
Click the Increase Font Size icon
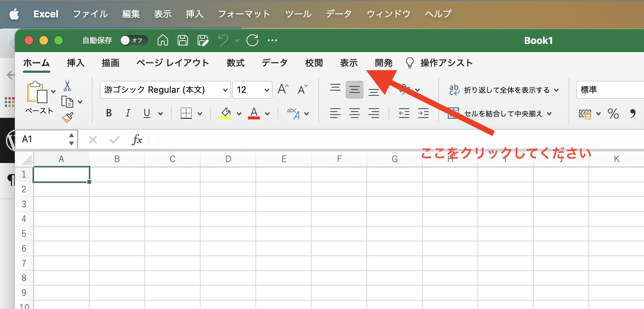pyautogui.click(x=283, y=89)
